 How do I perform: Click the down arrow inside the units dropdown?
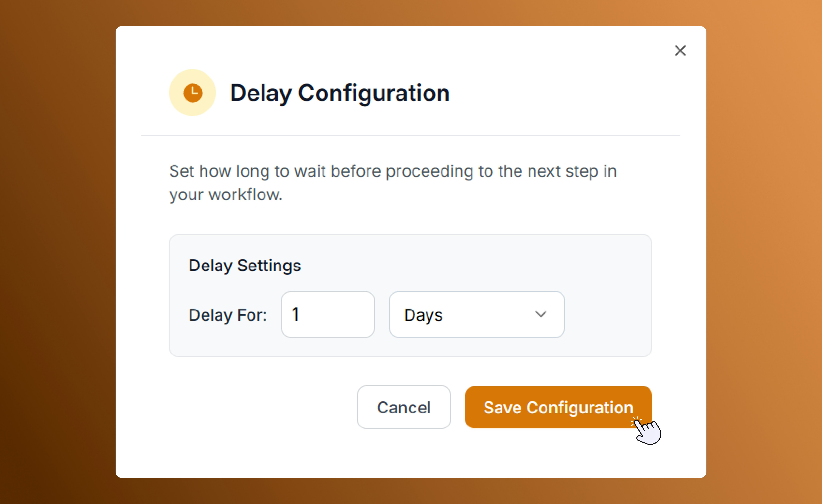click(x=541, y=314)
